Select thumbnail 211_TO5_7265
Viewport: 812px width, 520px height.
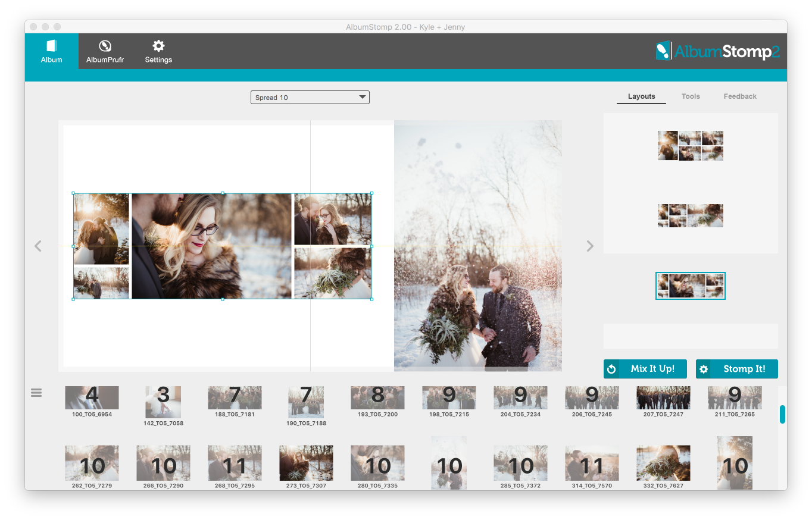coord(735,398)
